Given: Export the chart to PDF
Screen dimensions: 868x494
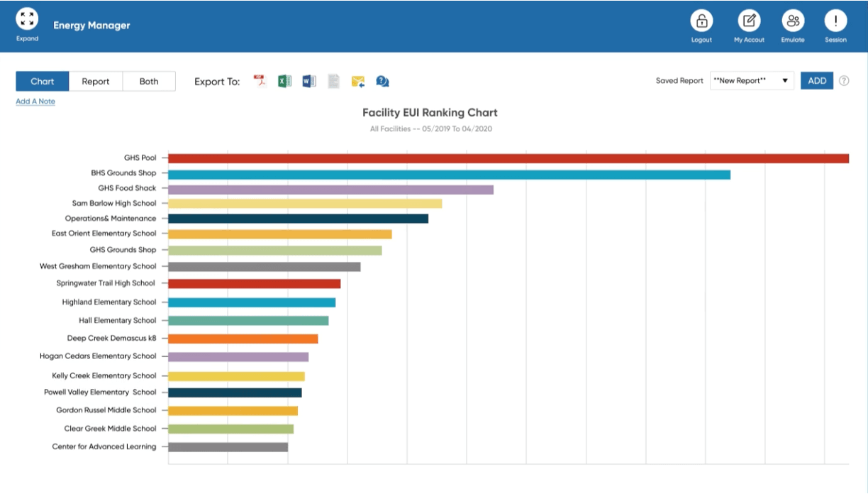Looking at the screenshot, I should [260, 81].
